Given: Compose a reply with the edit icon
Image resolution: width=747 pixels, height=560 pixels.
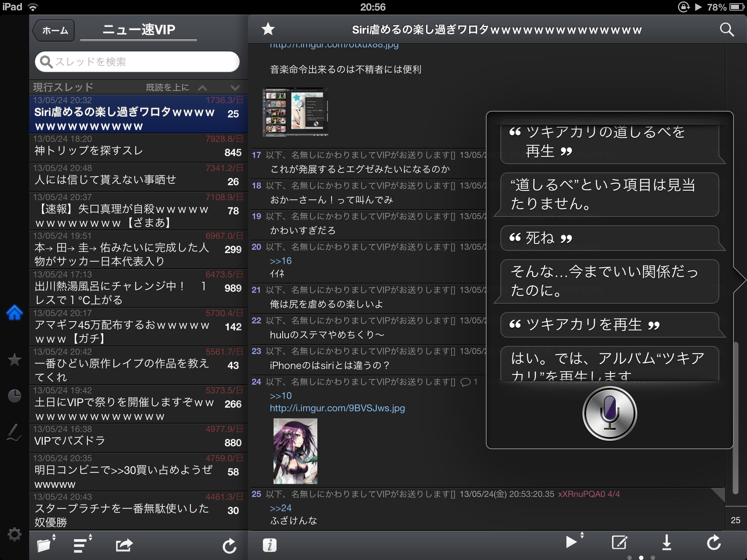Looking at the screenshot, I should coord(619,542).
